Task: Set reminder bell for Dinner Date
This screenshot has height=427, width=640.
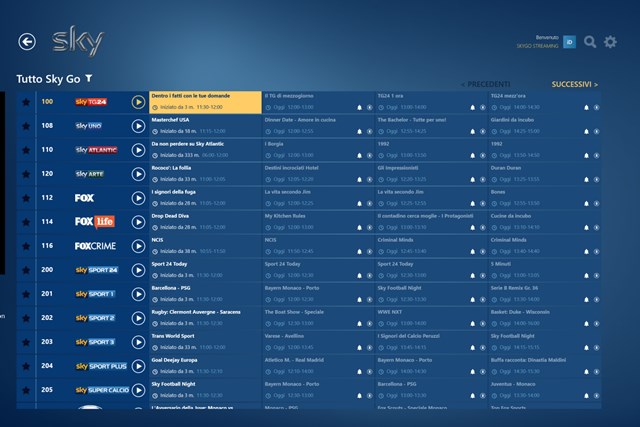Action: pos(360,132)
